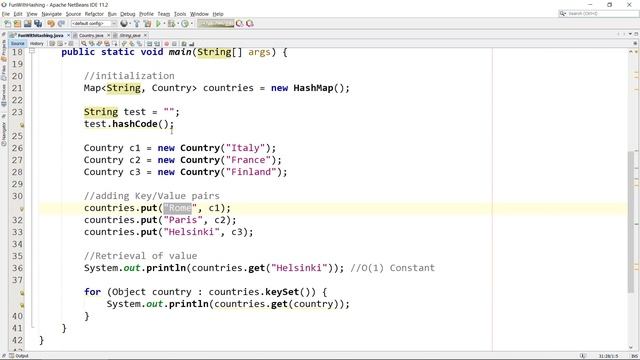
Task: Select the History view button
Action: tap(37, 44)
